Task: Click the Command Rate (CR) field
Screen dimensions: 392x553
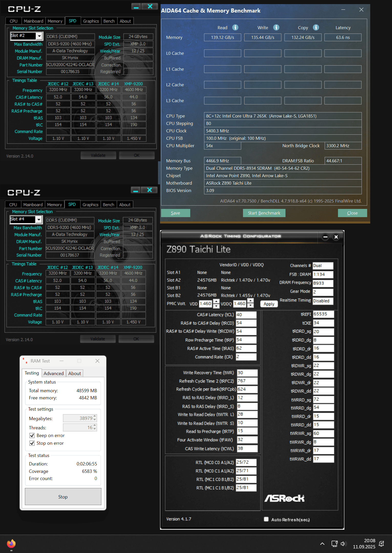Action: coord(246,357)
